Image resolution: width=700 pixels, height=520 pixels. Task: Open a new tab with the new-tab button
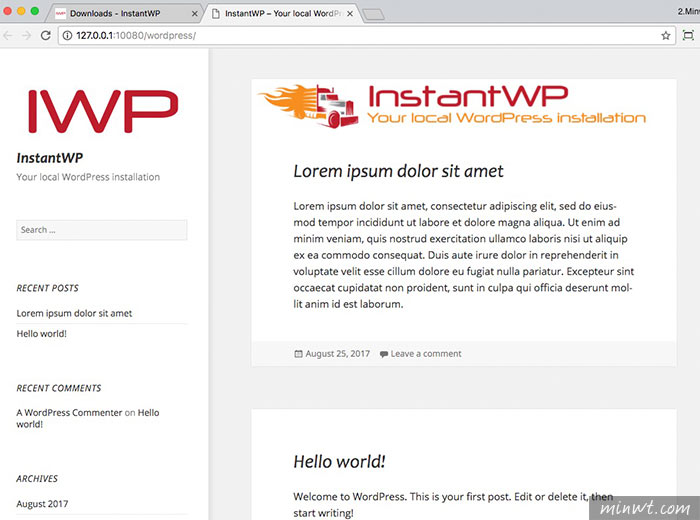click(x=373, y=15)
